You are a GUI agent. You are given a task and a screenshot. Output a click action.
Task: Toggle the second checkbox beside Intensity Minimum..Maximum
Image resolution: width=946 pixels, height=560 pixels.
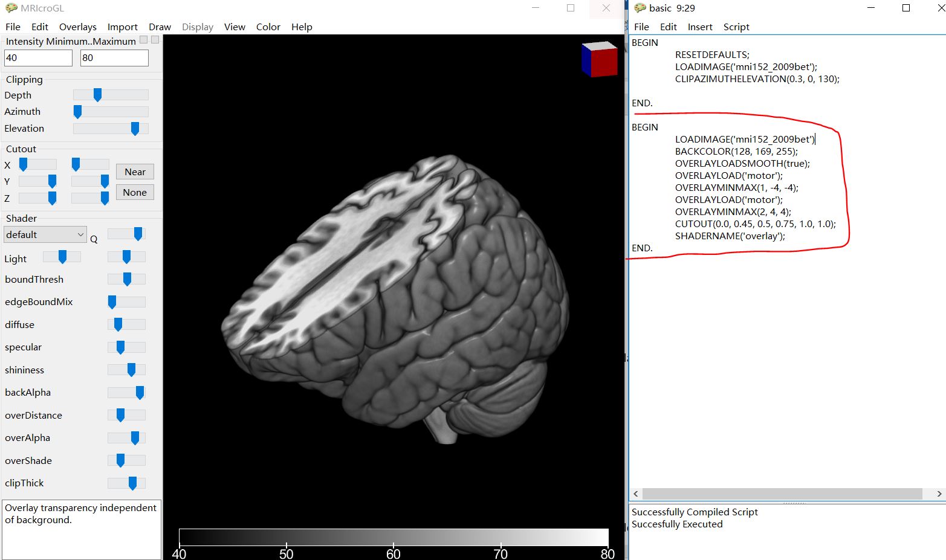coord(155,40)
